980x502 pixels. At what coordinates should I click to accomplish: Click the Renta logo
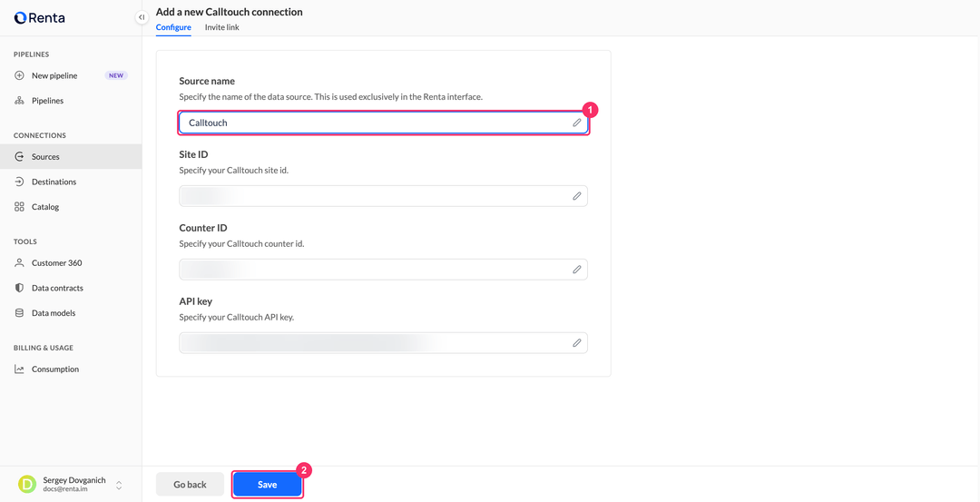pyautogui.click(x=39, y=17)
